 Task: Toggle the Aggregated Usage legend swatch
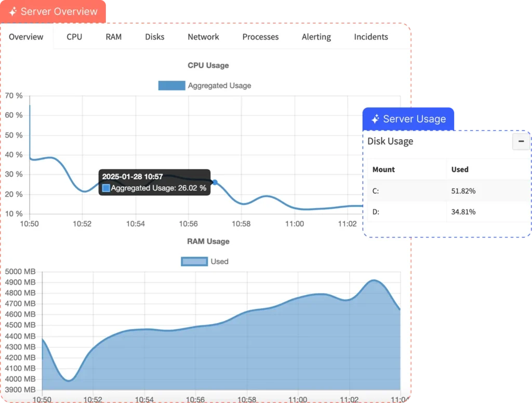pyautogui.click(x=171, y=86)
